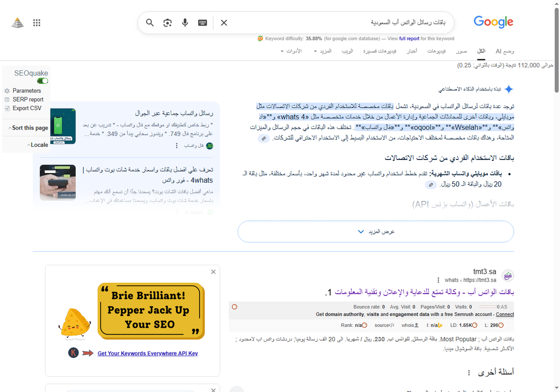Close the Keywords Everywhere ad card
This screenshot has width=560, height=392.
click(x=213, y=272)
